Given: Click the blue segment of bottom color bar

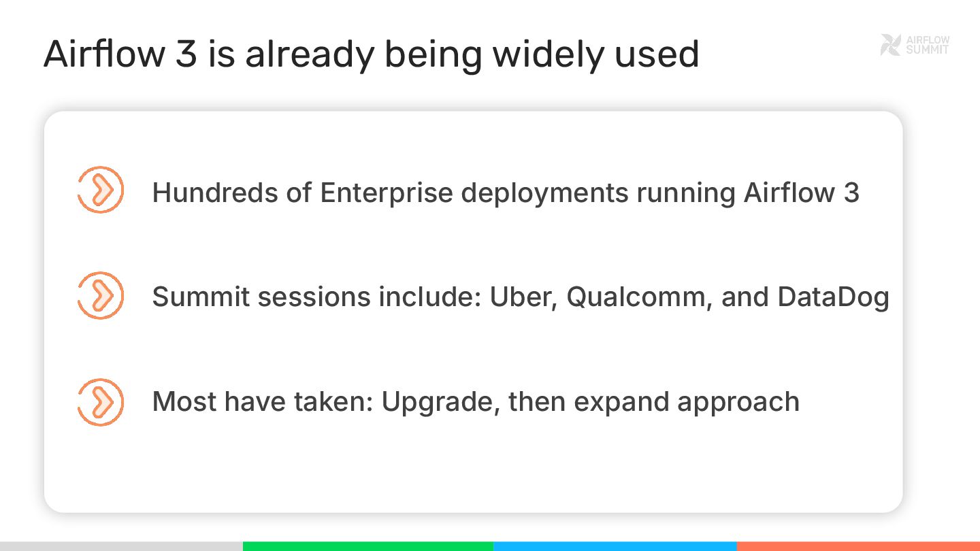Looking at the screenshot, I should click(615, 546).
